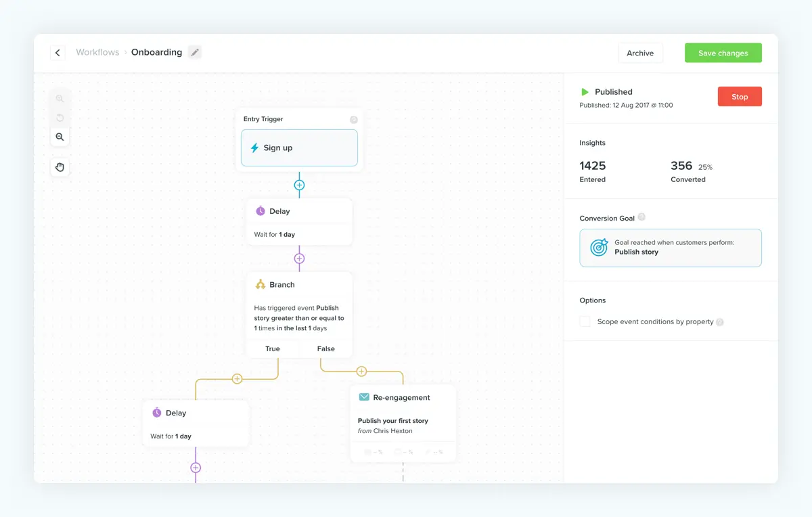Click the Conversion Goal target icon
The image size is (812, 517).
pos(598,248)
